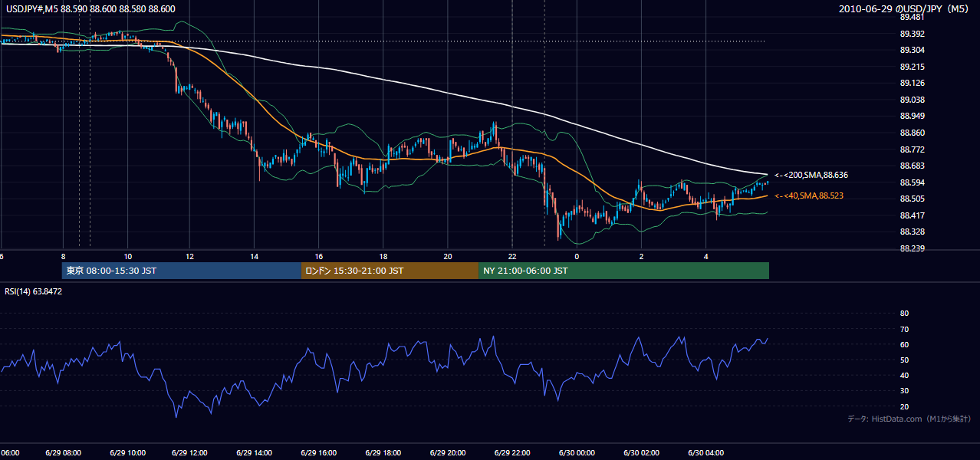The height and width of the screenshot is (460, 980).
Task: Click hour label 18 under the price chart
Action: 383,256
